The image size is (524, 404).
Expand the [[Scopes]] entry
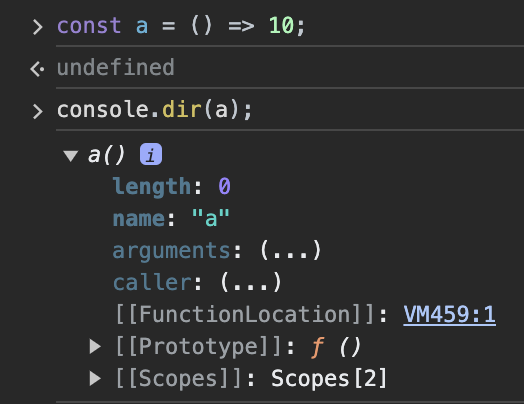click(96, 379)
